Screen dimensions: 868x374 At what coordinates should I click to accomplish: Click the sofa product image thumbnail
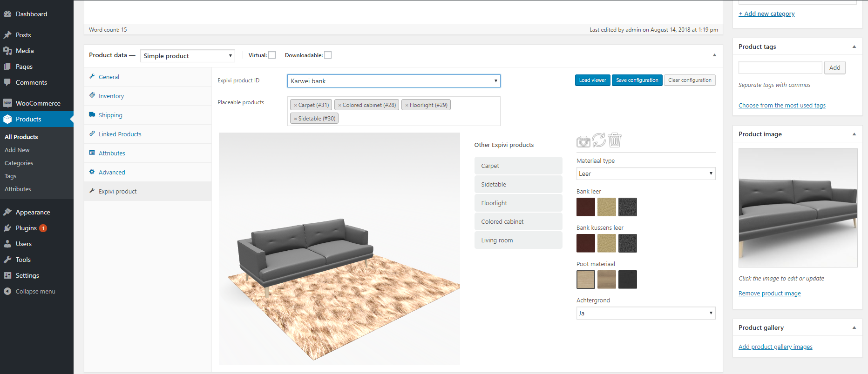798,208
